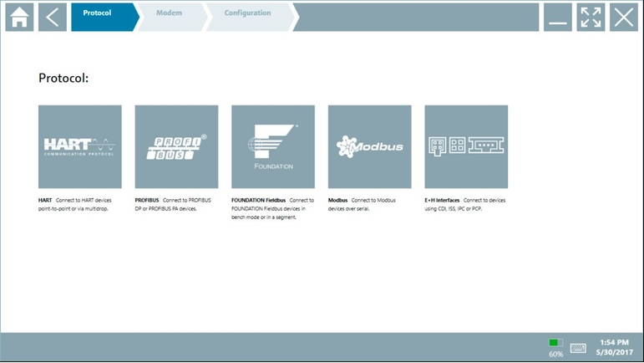The image size is (644, 363).
Task: Click the Modbus description text
Action: click(362, 204)
